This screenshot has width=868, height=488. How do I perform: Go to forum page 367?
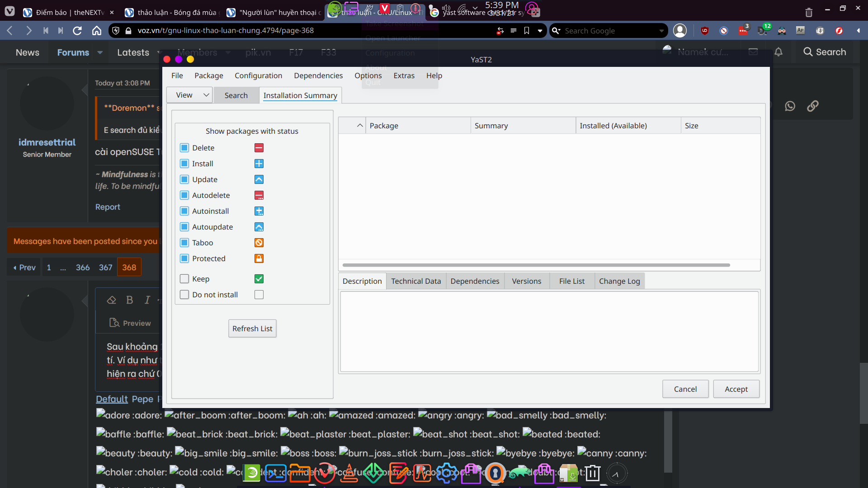coord(106,267)
